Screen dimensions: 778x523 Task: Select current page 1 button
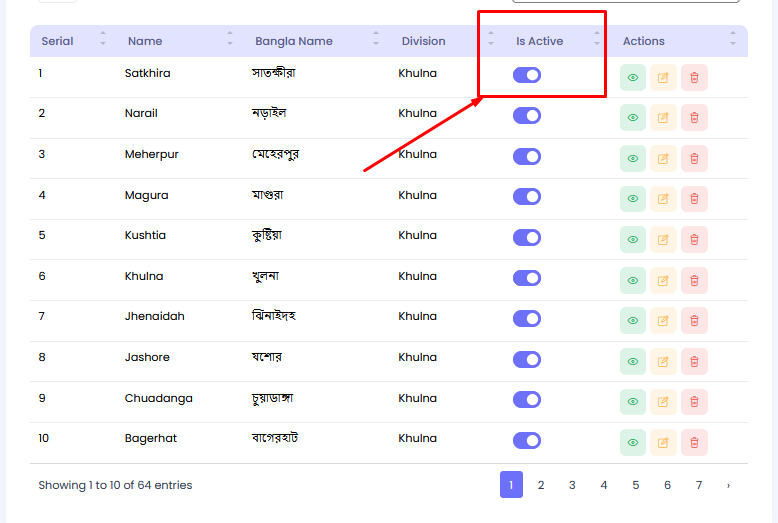point(511,485)
